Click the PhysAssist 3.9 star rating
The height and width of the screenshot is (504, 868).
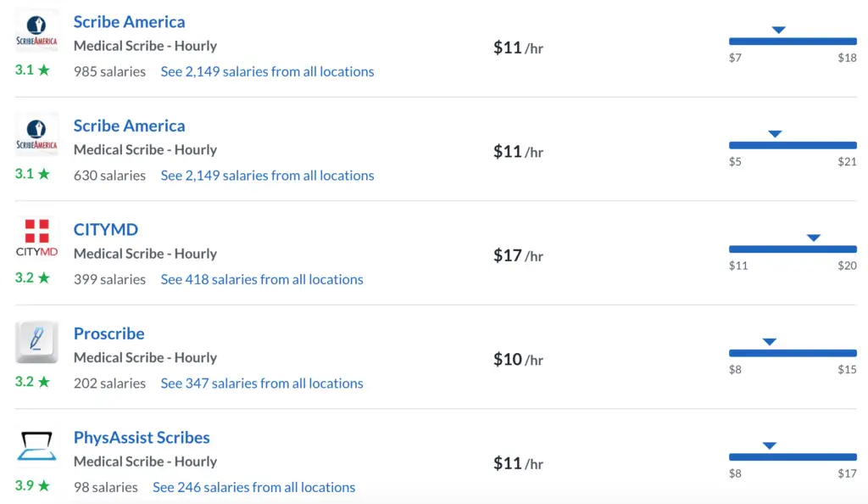32,485
